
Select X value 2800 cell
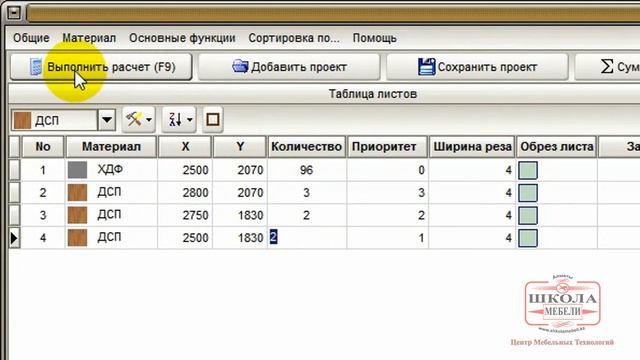point(185,192)
